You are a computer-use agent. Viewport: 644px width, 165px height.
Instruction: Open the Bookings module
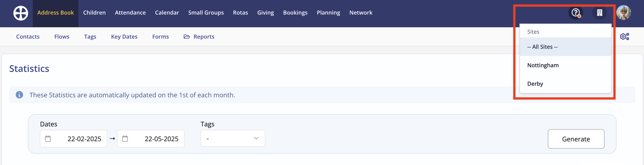point(295,12)
